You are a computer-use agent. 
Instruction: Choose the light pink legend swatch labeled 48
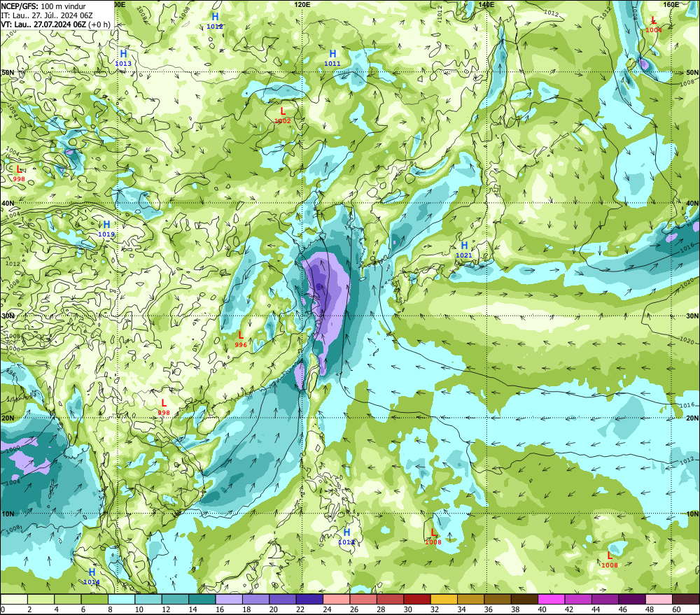pyautogui.click(x=659, y=599)
